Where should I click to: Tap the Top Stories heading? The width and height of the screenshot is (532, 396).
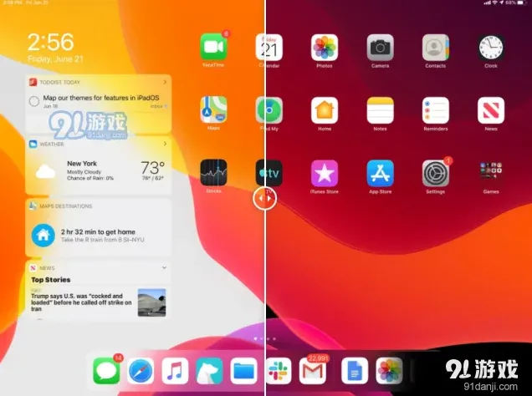(51, 280)
